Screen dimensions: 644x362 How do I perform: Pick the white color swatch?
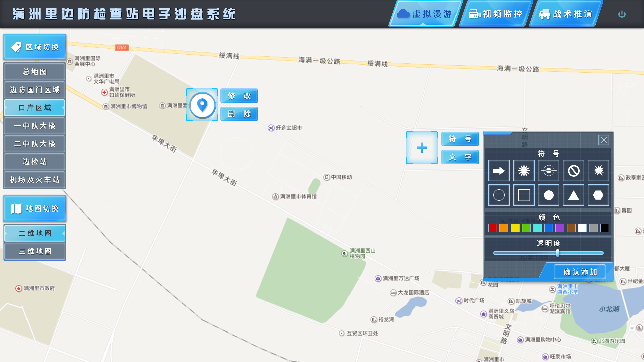[x=582, y=228]
